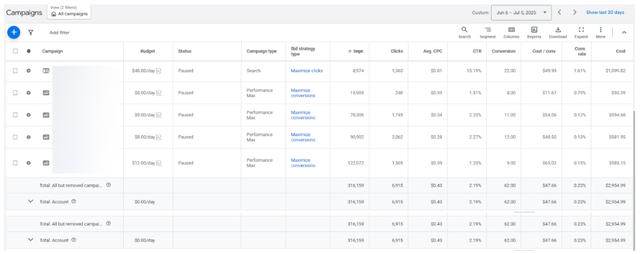Collapse the chart with the up chevron

point(624,32)
